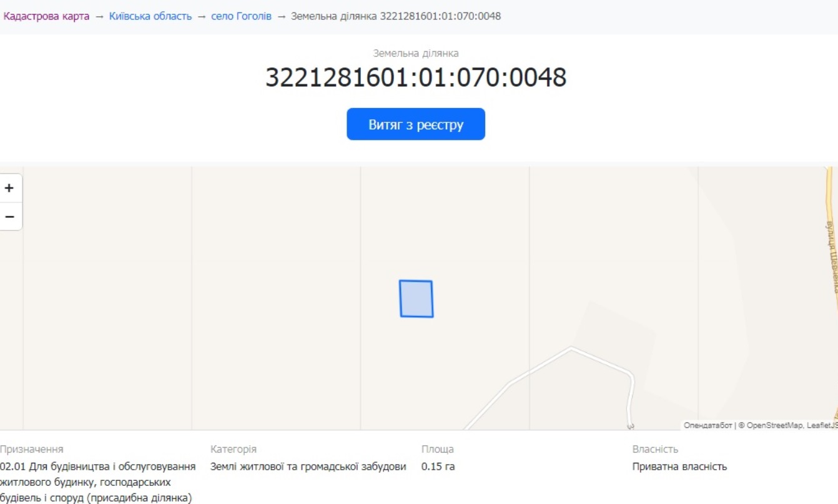Click the Витяг з реєстру button
The width and height of the screenshot is (838, 504).
point(416,124)
